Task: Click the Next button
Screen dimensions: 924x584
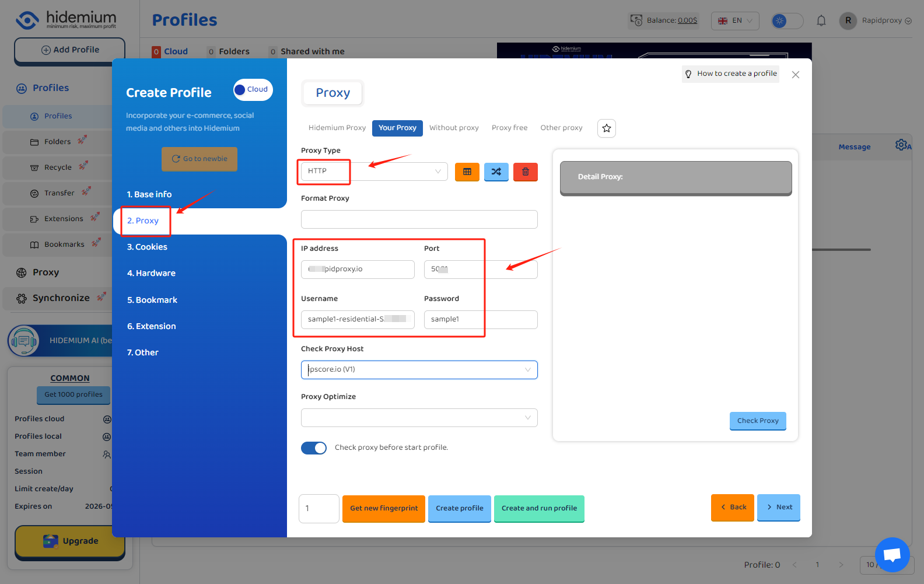Action: point(779,508)
